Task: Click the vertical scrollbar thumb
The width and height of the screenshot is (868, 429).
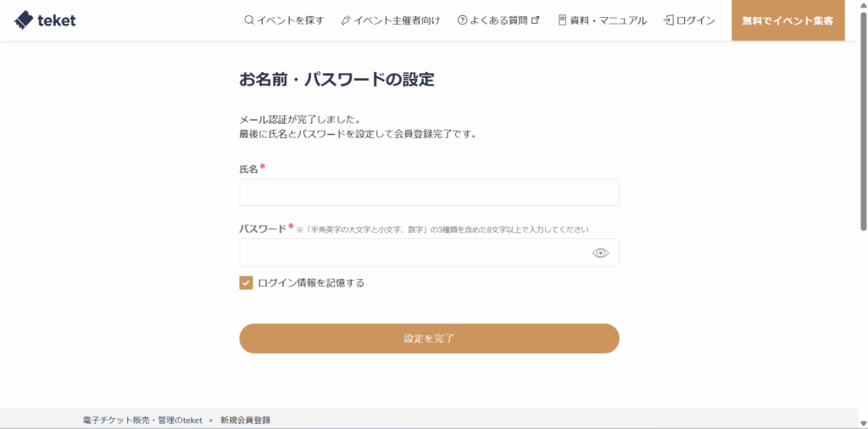Action: point(863,119)
